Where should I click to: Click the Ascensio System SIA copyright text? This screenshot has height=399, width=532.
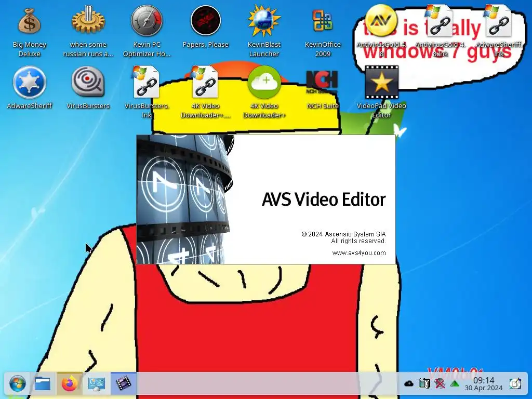[344, 234]
